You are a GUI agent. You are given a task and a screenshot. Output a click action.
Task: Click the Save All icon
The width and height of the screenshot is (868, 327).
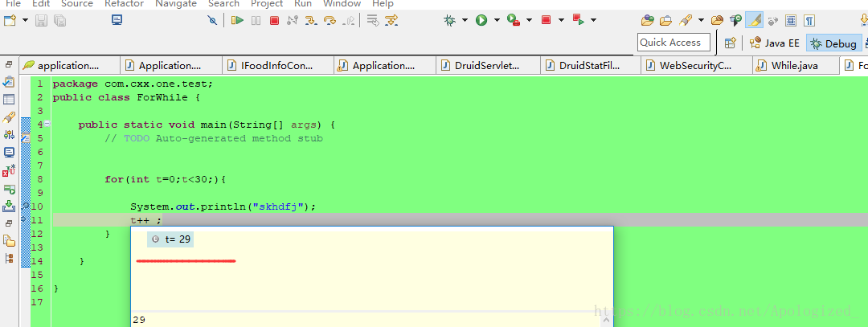(59, 20)
